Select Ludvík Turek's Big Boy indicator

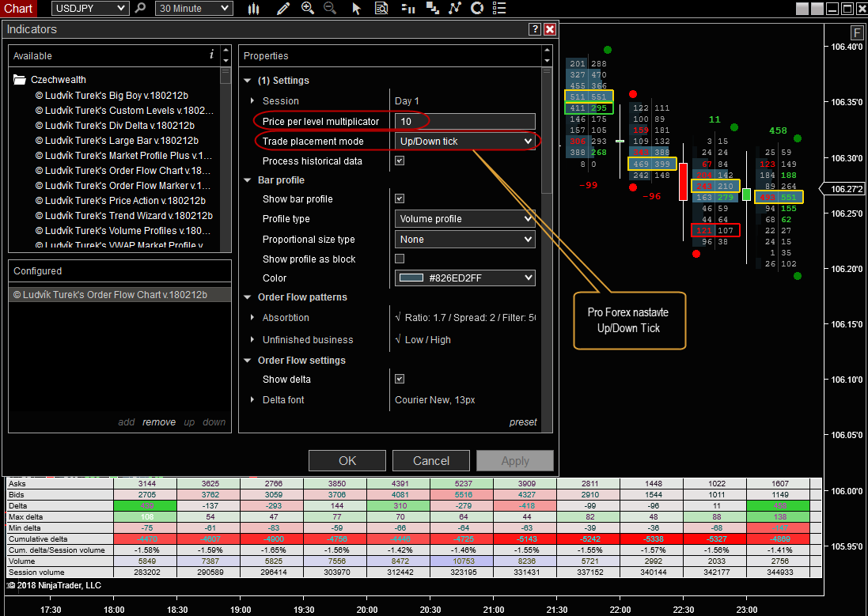tap(112, 95)
